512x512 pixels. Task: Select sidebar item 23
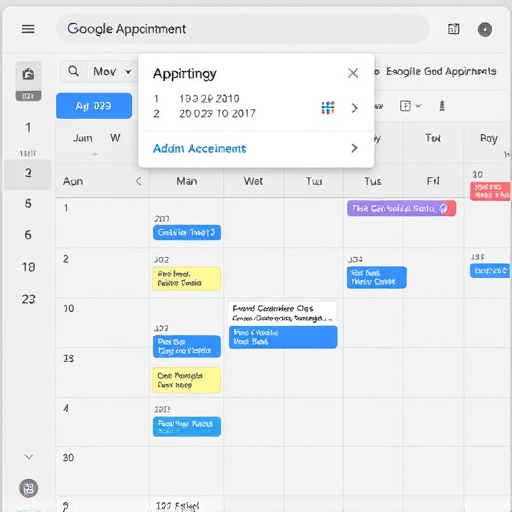coord(28,299)
